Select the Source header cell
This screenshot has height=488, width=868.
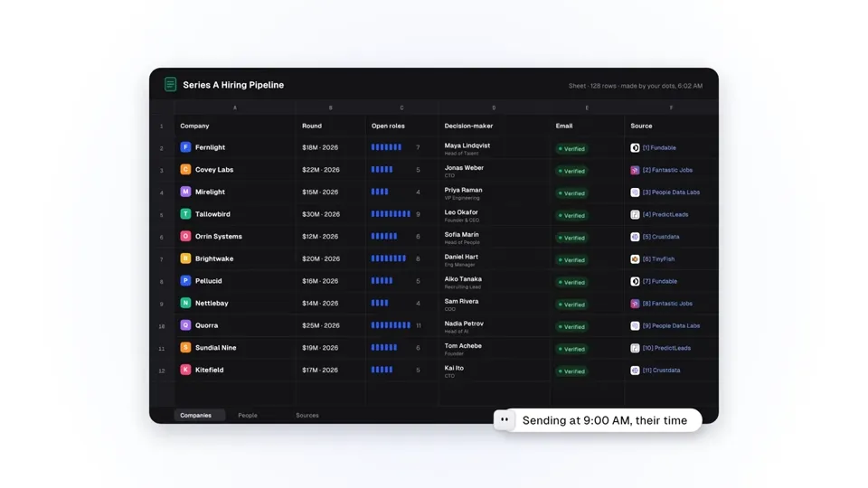[x=671, y=126]
